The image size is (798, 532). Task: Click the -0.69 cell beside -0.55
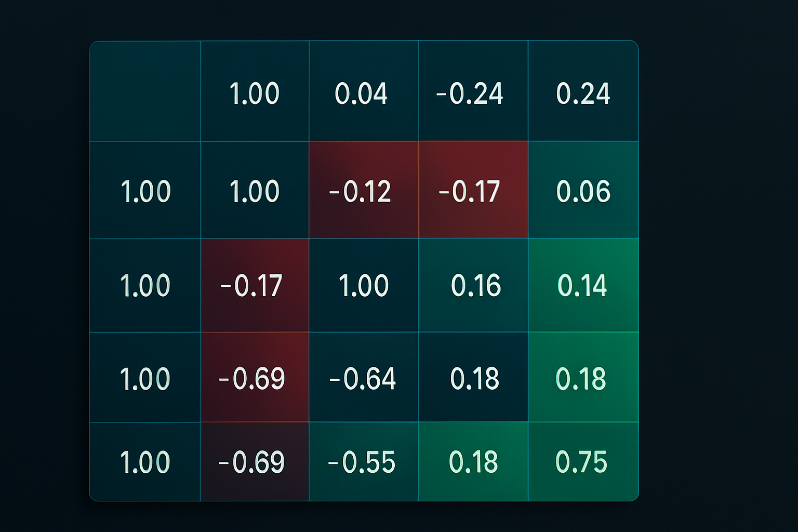pos(252,462)
